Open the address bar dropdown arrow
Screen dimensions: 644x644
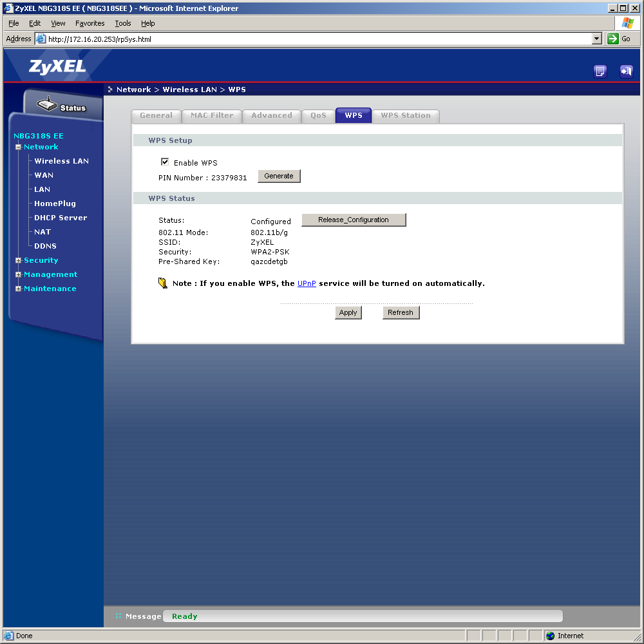597,39
